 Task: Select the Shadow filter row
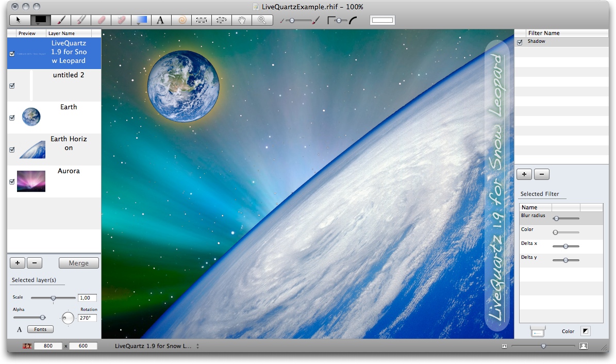(x=562, y=42)
